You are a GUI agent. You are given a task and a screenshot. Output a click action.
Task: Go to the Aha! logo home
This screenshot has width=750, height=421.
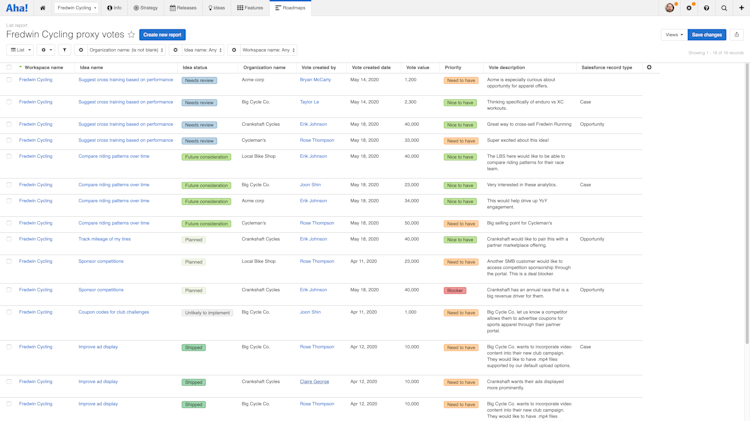pos(17,8)
